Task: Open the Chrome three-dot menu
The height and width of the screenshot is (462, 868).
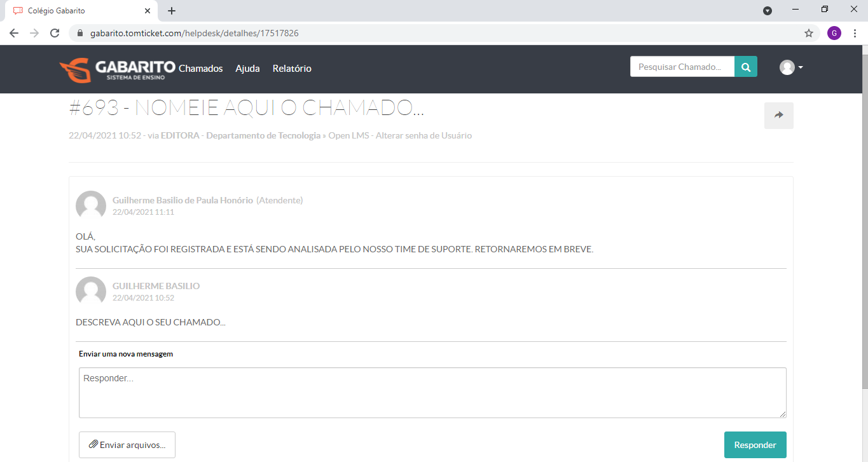Action: pos(855,33)
